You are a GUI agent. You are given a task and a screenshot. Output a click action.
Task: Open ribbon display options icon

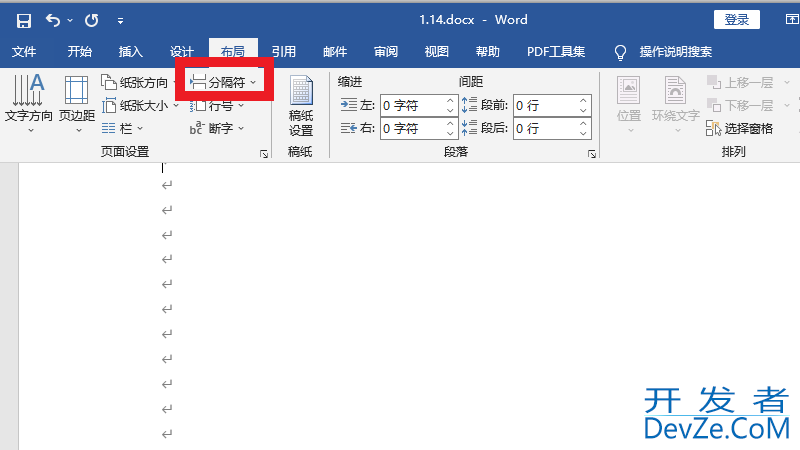(x=792, y=19)
